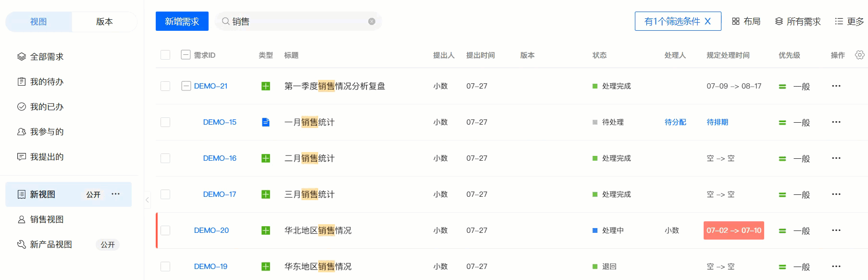868x280 pixels.
Task: Click the red overdue date 07-02 -> 07-10
Action: [733, 230]
